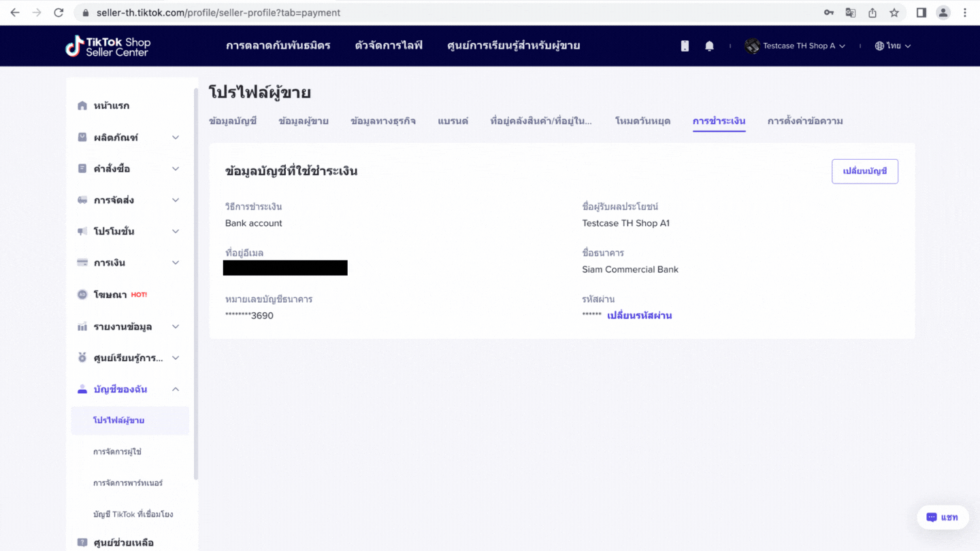Open the share page icon in address bar
This screenshot has height=551, width=980.
(872, 12)
